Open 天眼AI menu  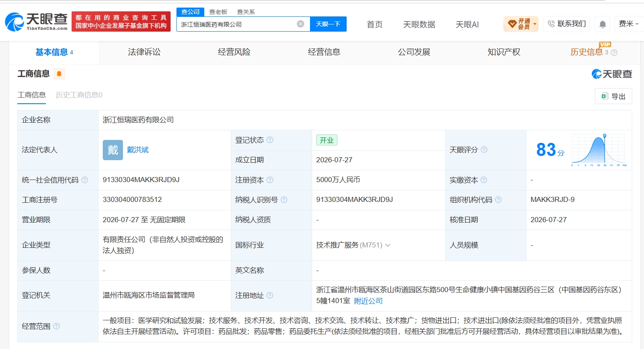coord(467,24)
